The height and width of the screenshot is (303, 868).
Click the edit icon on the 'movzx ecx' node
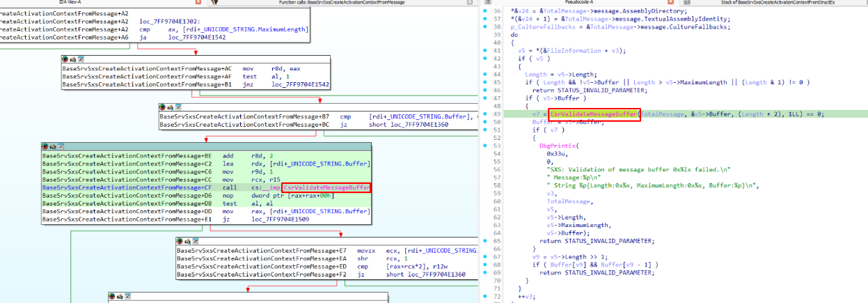pyautogui.click(x=186, y=241)
